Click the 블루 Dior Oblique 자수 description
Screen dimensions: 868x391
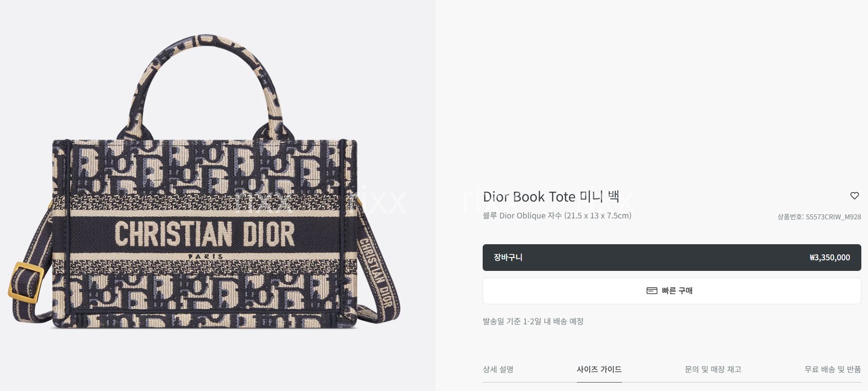coord(557,216)
